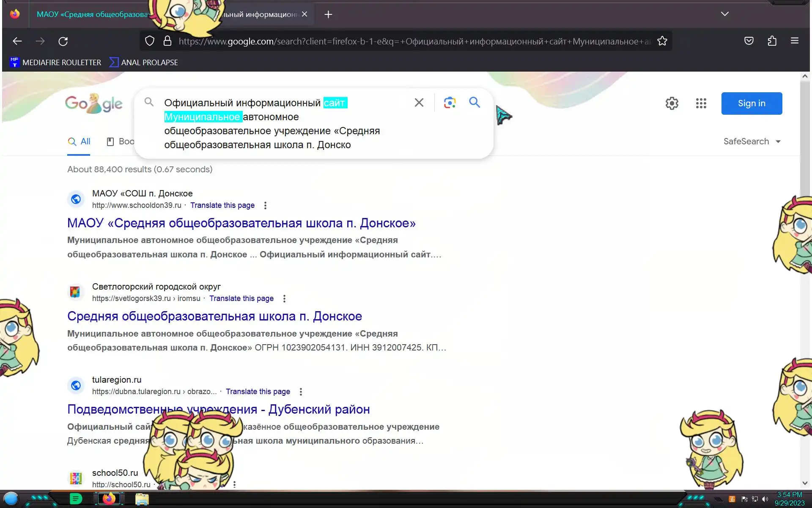812x508 pixels.
Task: Click Translate this page for tularegion.ru result
Action: [x=258, y=392]
